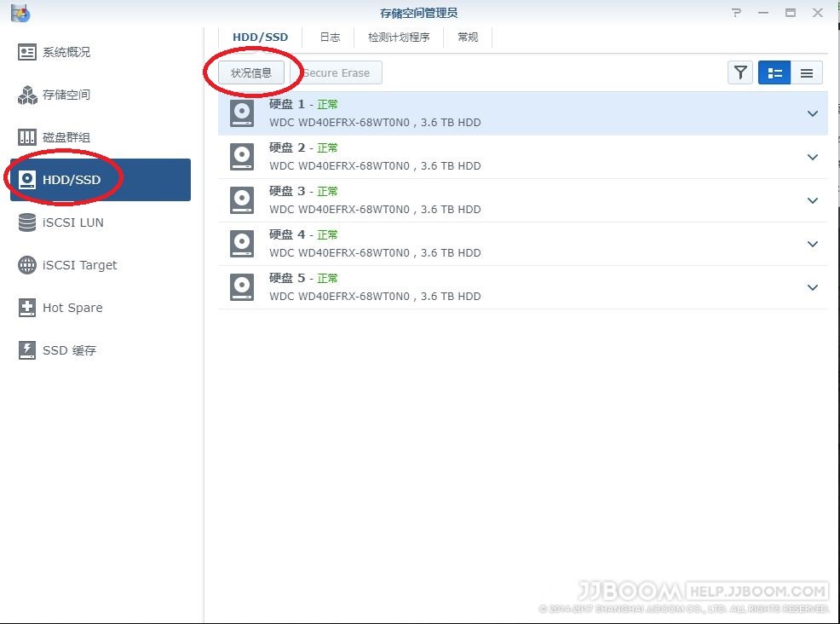Select the 磁盘群组 sidebar icon
Viewport: 840px width, 624px height.
[x=27, y=137]
